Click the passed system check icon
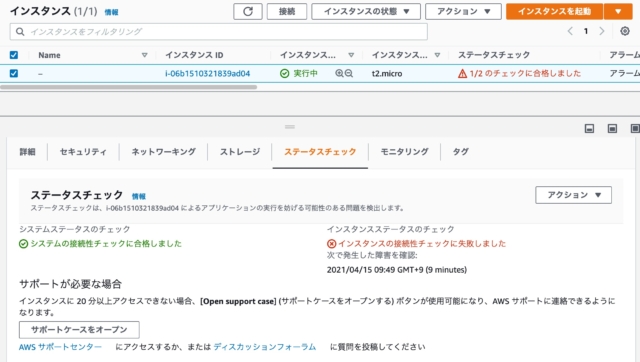 (23, 244)
